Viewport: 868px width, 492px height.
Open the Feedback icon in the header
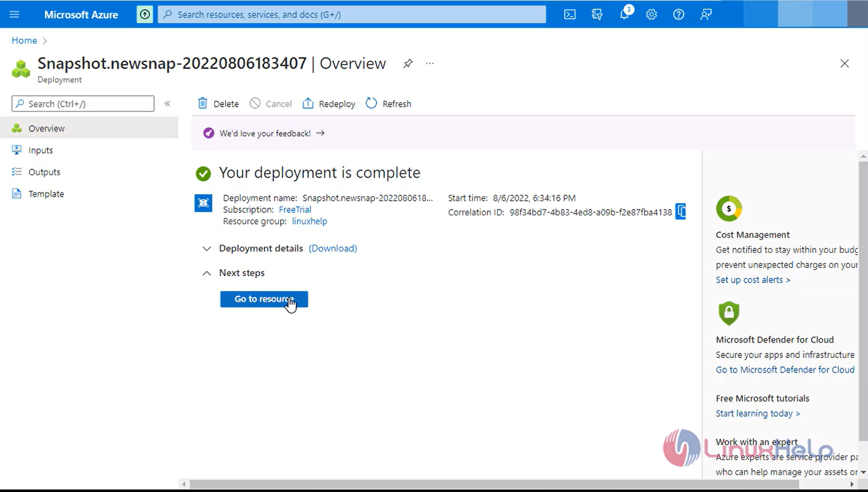[706, 14]
